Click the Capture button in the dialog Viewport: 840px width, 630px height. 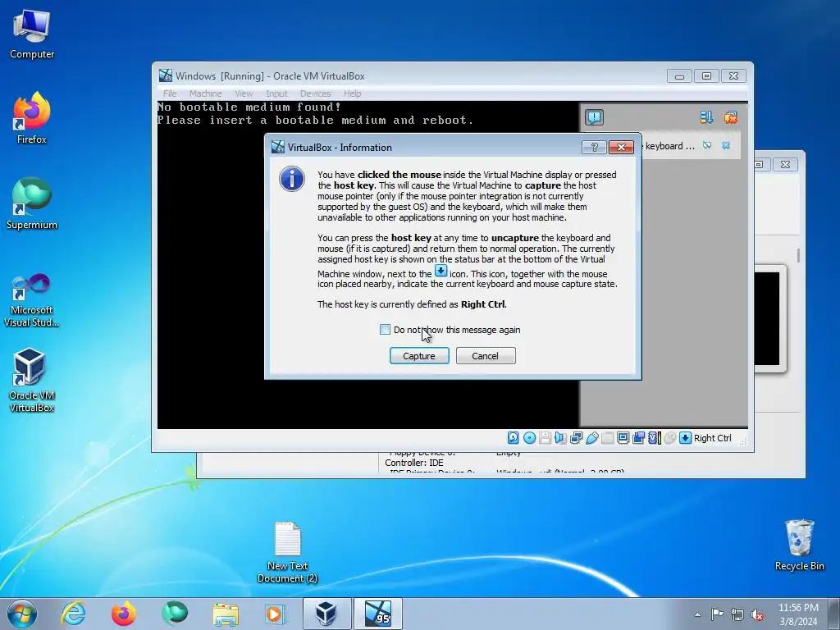419,356
